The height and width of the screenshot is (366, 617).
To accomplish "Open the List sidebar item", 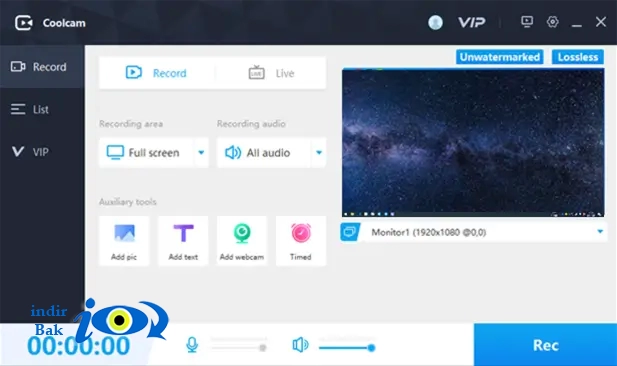I will (42, 109).
